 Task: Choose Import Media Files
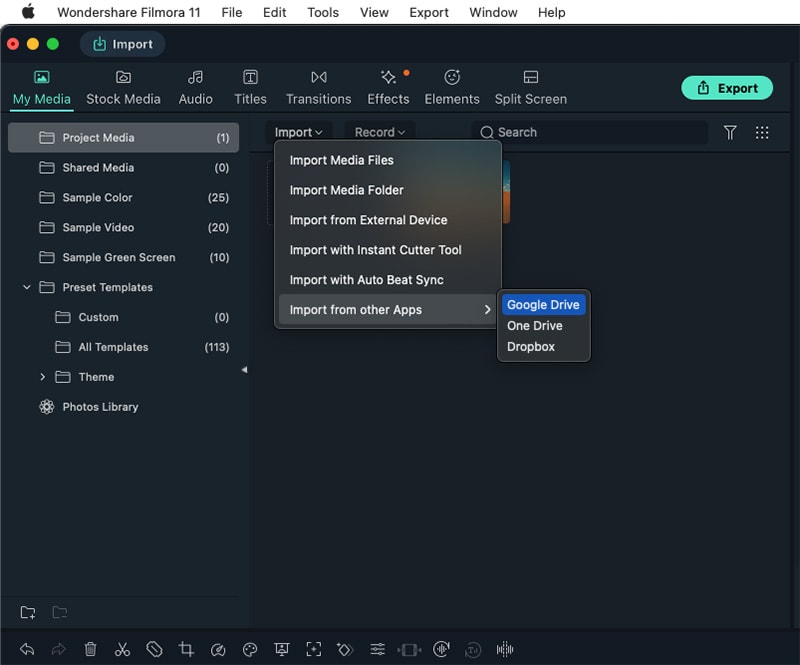(x=388, y=160)
